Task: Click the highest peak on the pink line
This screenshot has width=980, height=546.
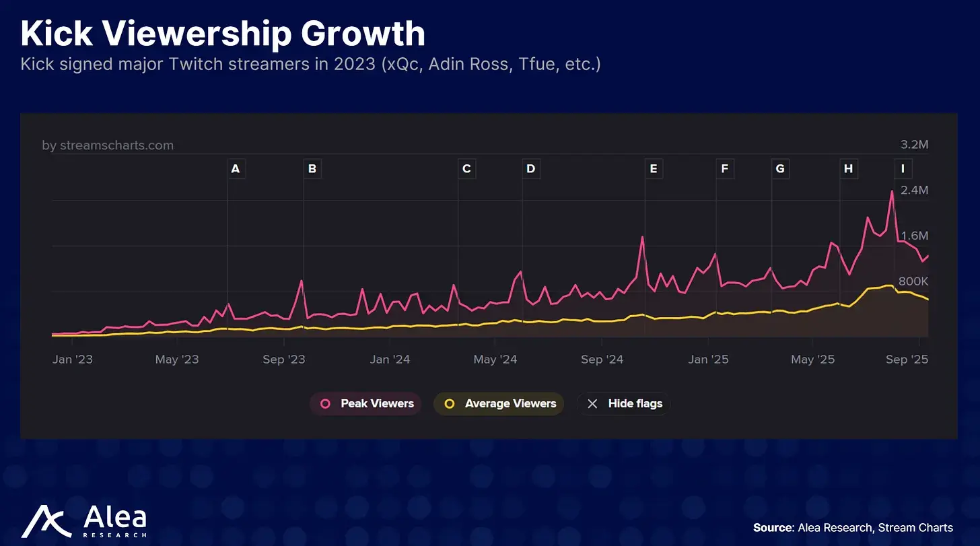Action: [x=892, y=191]
